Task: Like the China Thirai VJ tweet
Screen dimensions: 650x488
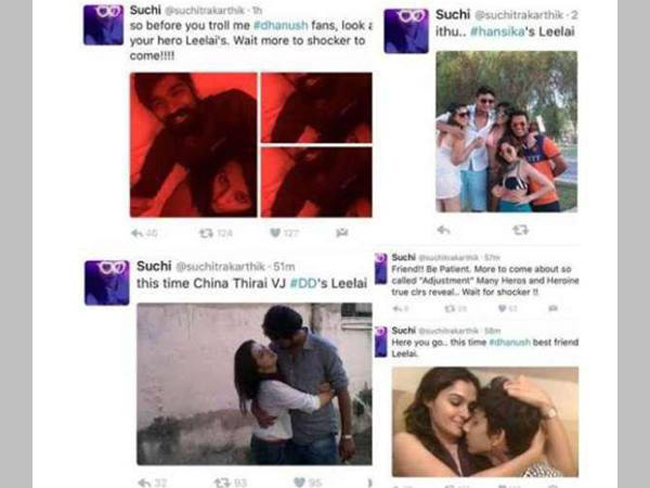Action: click(299, 482)
